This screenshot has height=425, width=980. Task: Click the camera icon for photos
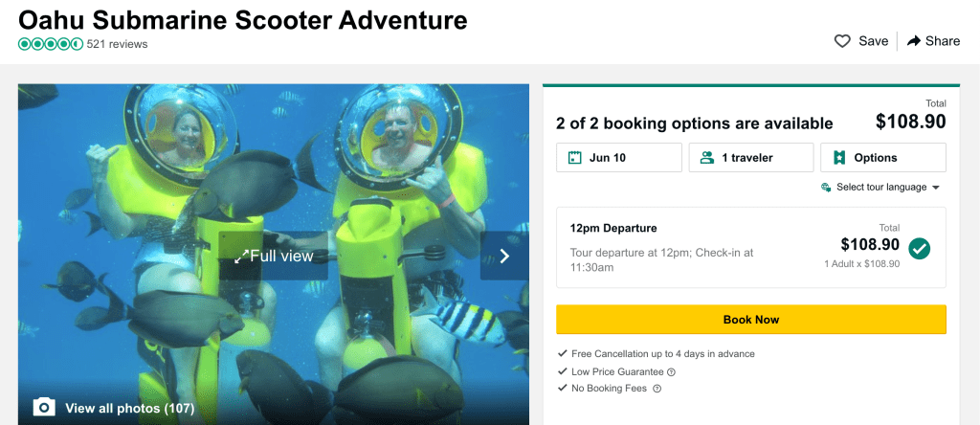click(44, 408)
